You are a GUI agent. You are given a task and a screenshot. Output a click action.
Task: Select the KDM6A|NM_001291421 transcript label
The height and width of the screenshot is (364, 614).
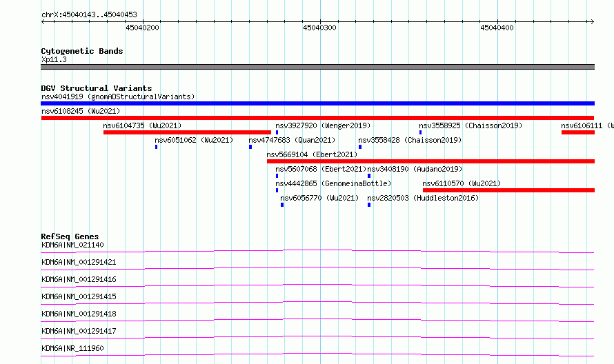click(x=79, y=262)
